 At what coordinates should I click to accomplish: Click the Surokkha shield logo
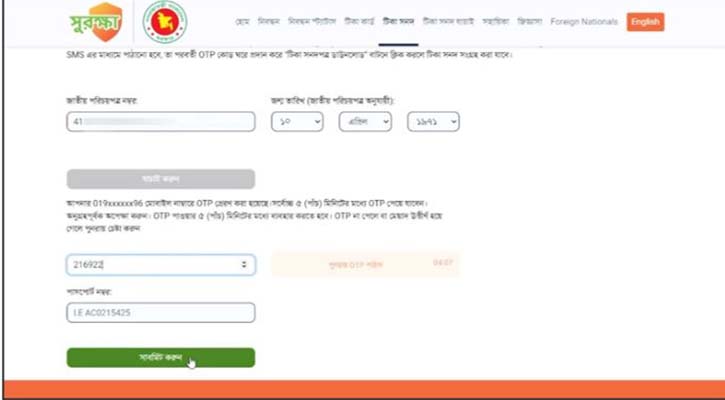[x=98, y=22]
